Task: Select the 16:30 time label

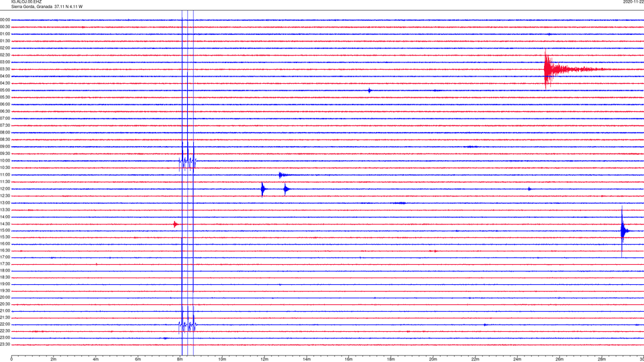Action: (x=5, y=250)
